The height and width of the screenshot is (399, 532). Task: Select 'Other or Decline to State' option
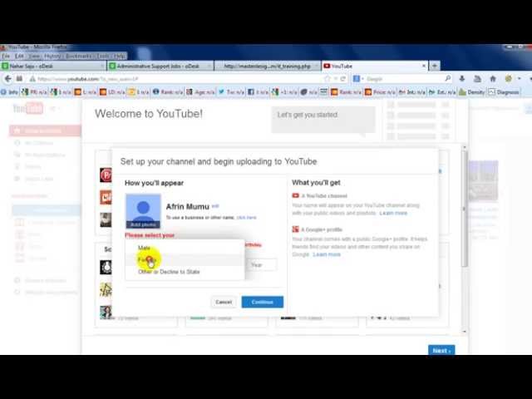(185, 272)
